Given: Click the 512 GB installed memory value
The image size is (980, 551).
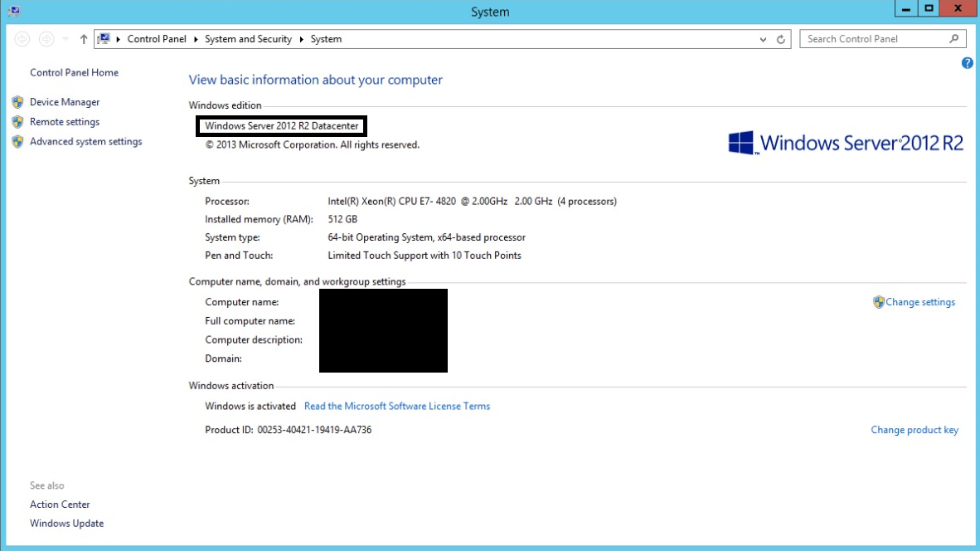Looking at the screenshot, I should [x=342, y=220].
